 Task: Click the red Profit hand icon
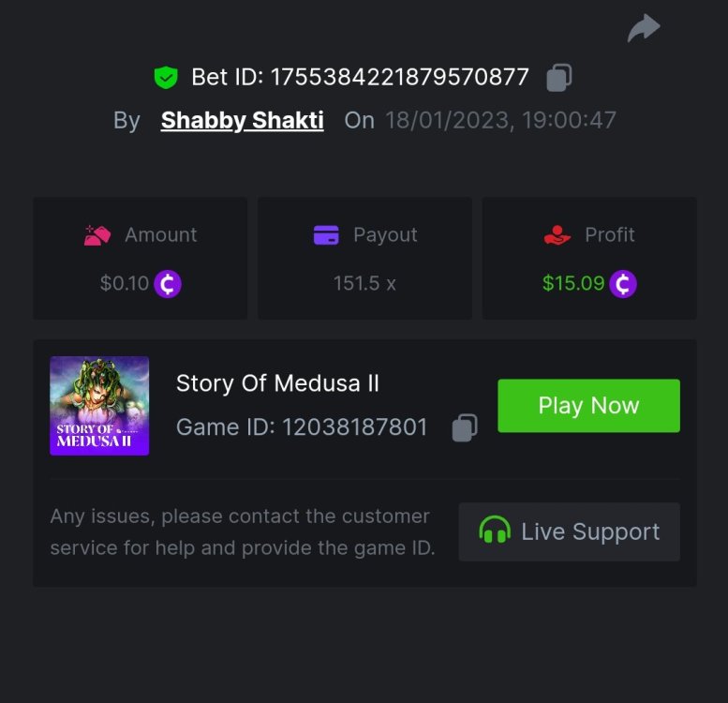[x=557, y=235]
